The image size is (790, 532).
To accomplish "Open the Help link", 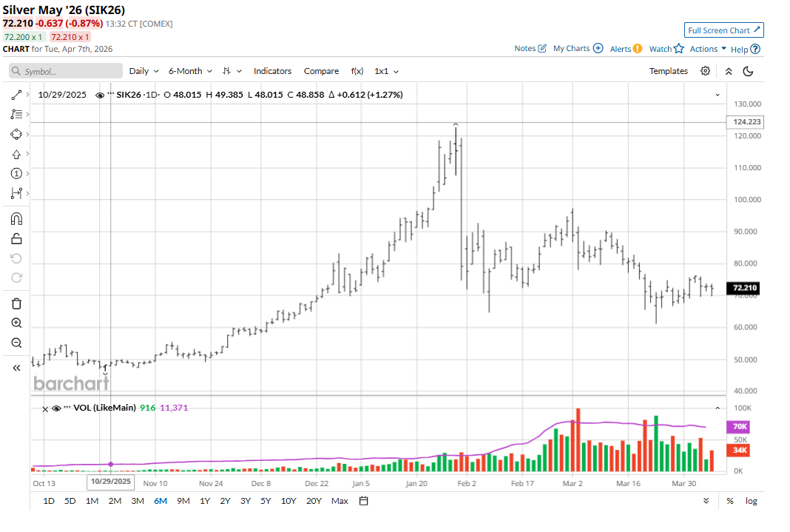I will 745,50.
